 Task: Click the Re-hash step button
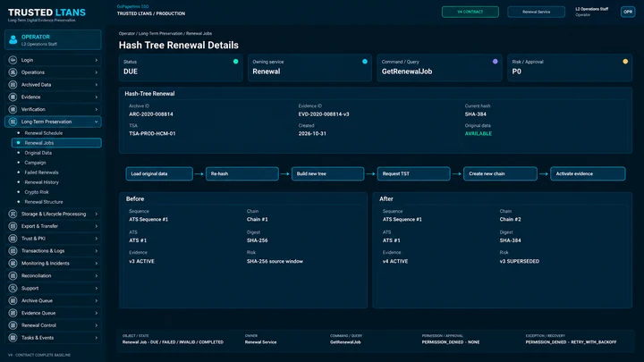point(241,173)
